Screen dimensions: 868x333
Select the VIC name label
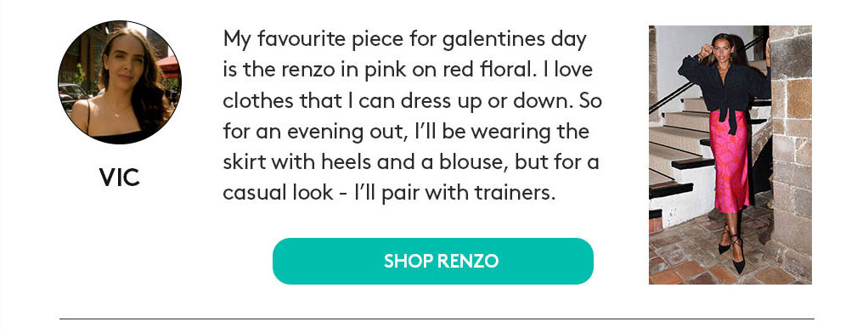120,178
